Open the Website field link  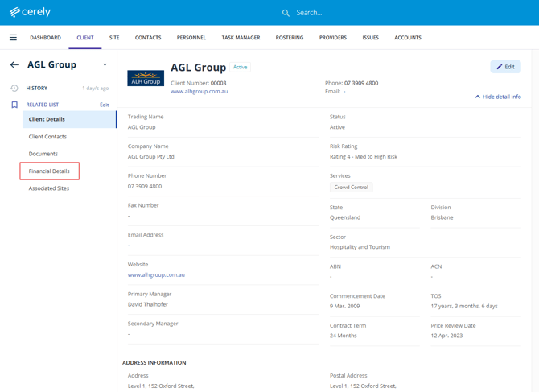point(156,274)
